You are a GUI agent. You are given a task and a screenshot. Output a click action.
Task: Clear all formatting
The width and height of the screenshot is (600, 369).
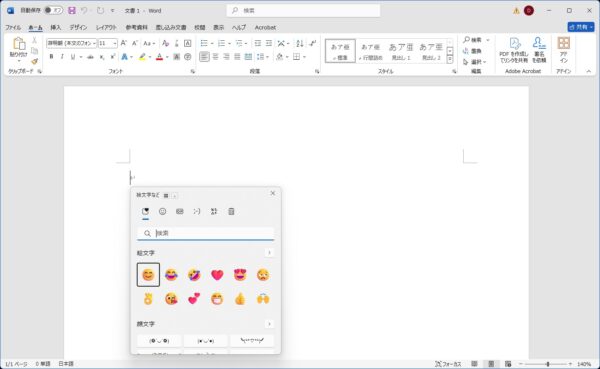(x=165, y=43)
